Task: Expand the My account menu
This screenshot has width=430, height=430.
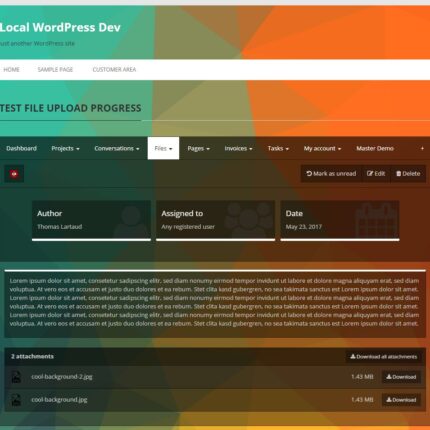Action: tap(322, 148)
